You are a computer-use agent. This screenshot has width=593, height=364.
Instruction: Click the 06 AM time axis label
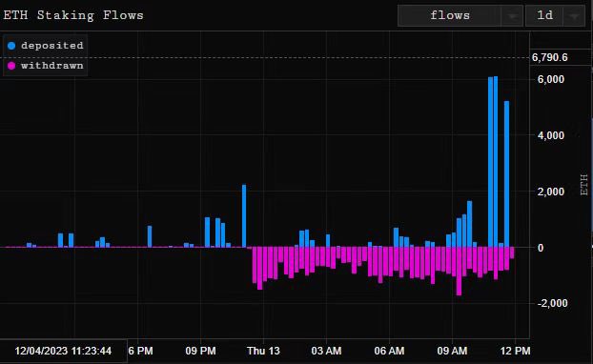389,352
